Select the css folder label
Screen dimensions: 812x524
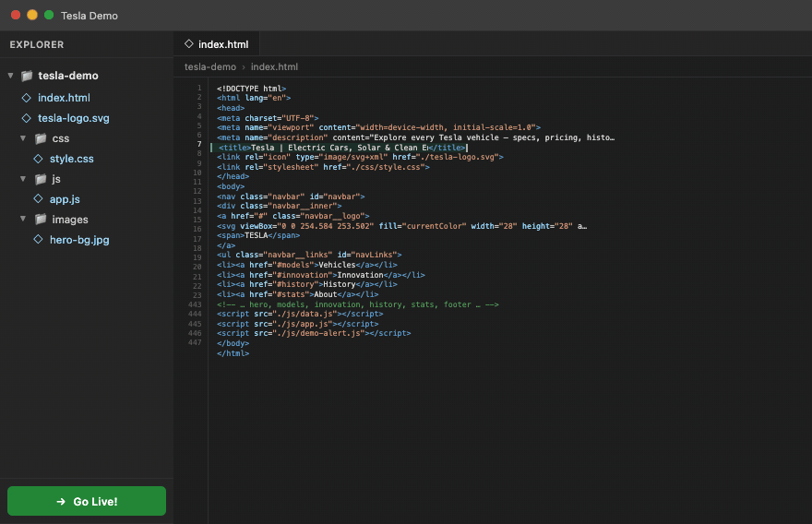pyautogui.click(x=61, y=138)
